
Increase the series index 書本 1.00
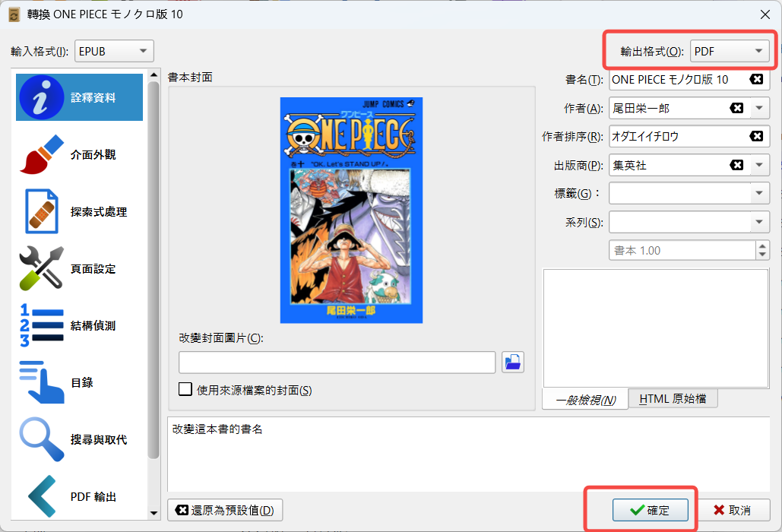click(762, 245)
